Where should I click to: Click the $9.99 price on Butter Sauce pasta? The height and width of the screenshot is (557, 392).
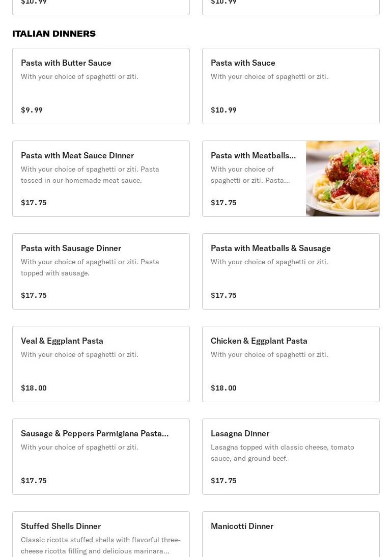coord(32,110)
